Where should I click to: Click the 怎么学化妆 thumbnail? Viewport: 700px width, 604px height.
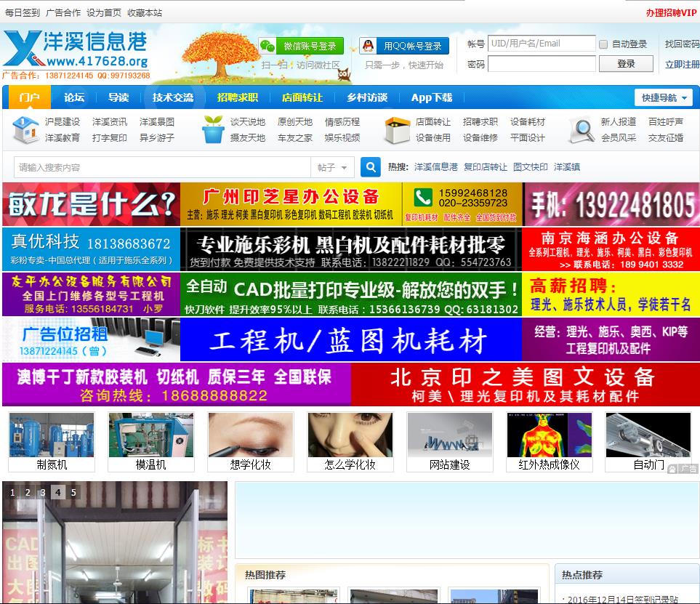350,442
